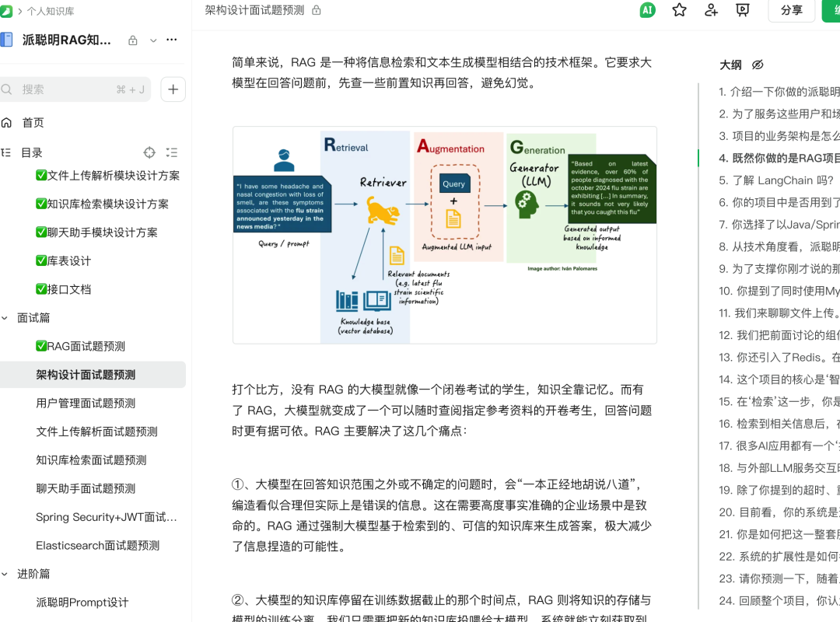Image resolution: width=840 pixels, height=622 pixels.
Task: Open 知识库检索面试题预测 document
Action: [x=91, y=460]
